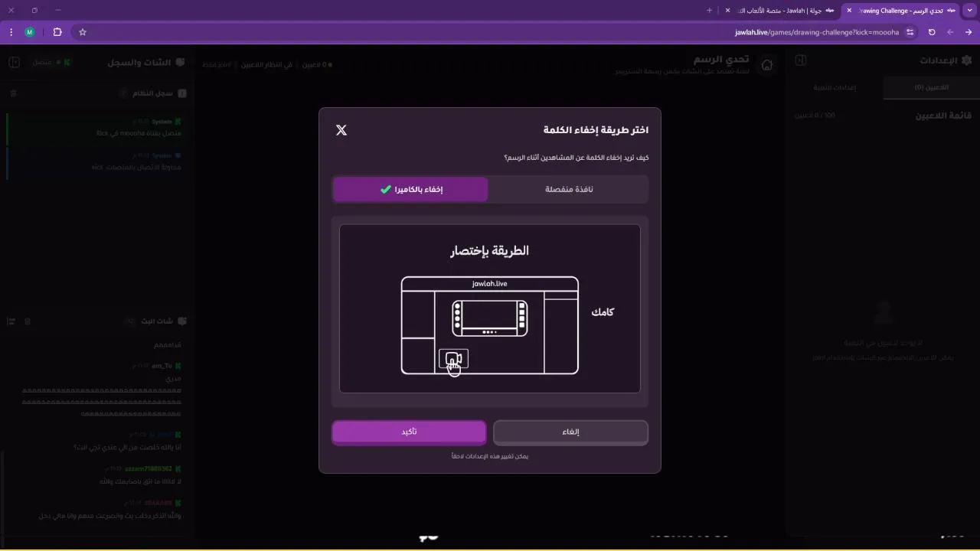The image size is (980, 551).
Task: Click the تأكيد confirm button
Action: click(x=409, y=432)
